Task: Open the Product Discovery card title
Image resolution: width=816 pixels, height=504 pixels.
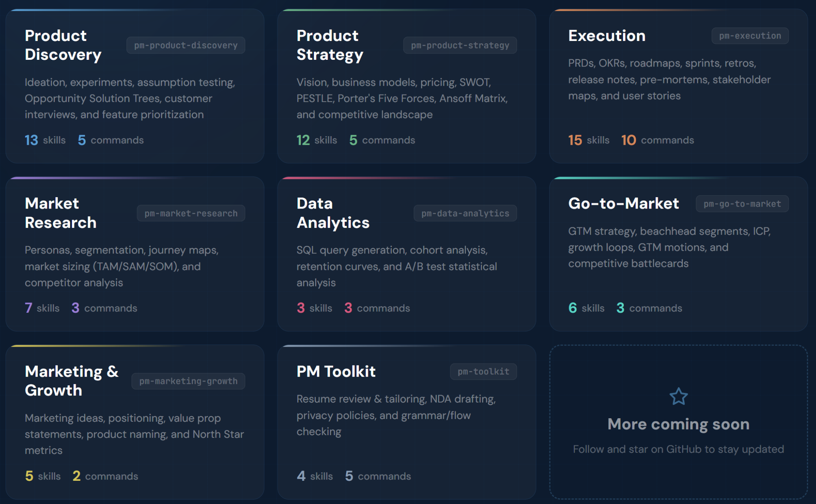Action: coord(63,45)
